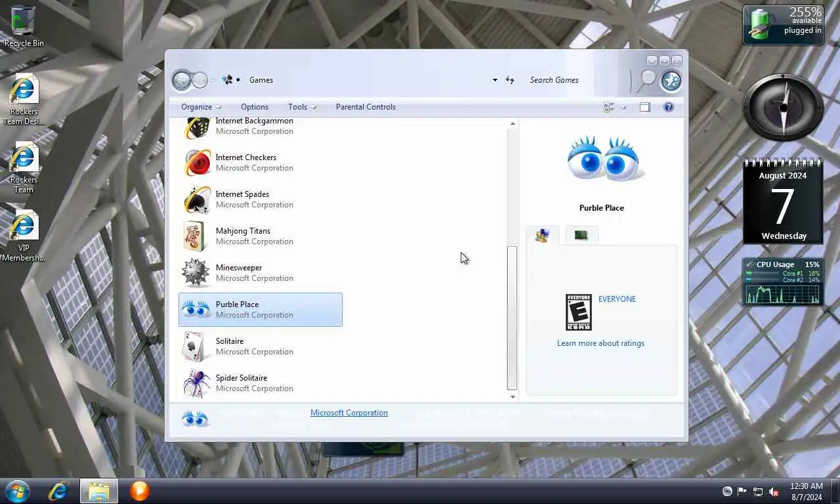Click the compass clock desktop gadget
Image resolution: width=840 pixels, height=504 pixels.
click(783, 107)
